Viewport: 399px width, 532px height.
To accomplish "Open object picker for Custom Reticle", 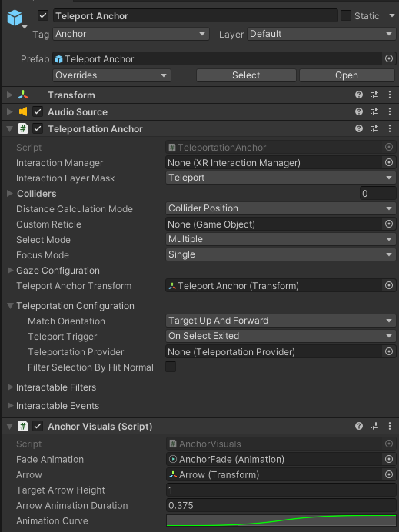I will point(389,224).
